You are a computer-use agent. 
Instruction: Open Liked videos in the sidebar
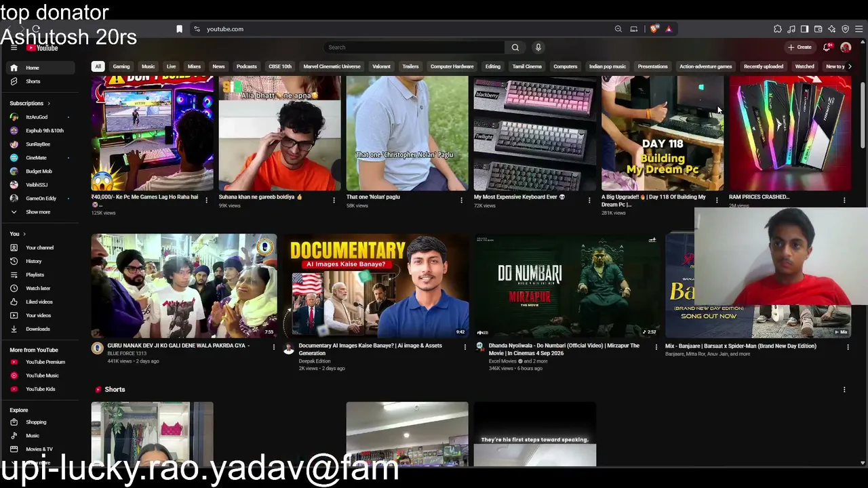(x=41, y=302)
